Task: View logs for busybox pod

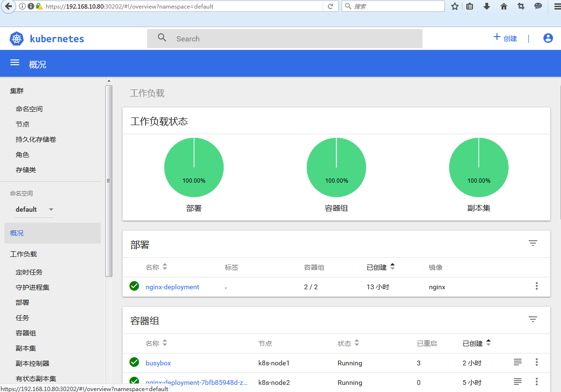Action: coord(518,363)
